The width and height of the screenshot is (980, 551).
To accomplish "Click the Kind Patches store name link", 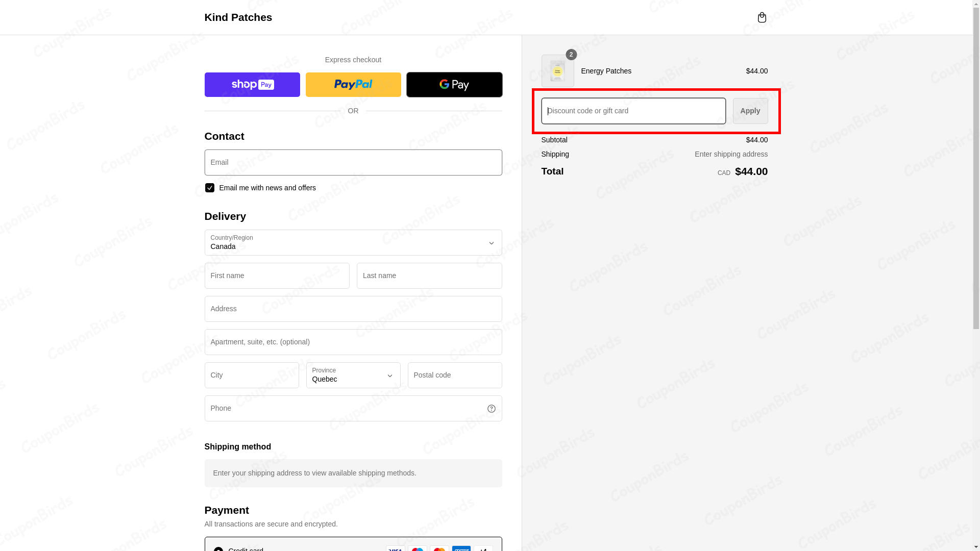I will (238, 17).
